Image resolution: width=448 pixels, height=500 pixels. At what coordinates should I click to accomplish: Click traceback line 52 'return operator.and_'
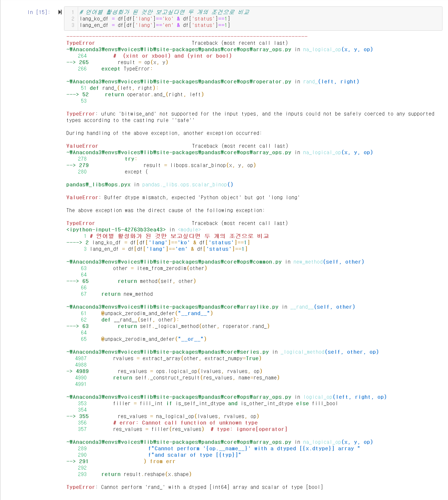(x=135, y=94)
